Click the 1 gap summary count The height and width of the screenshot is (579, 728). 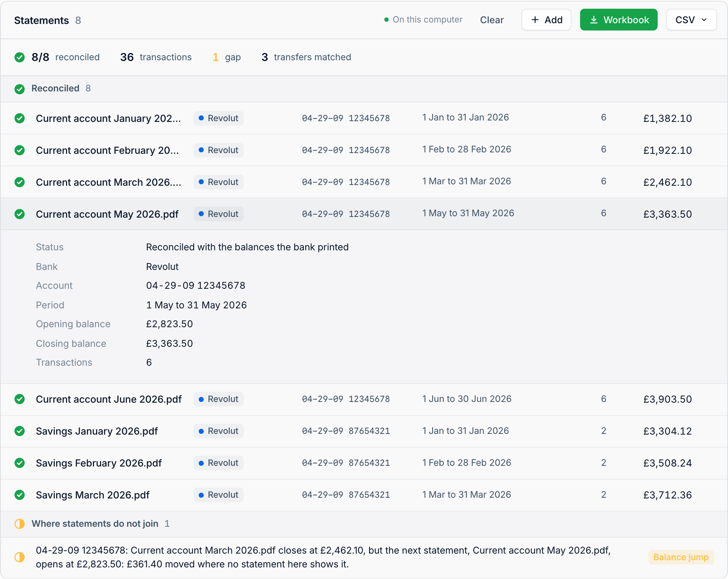pyautogui.click(x=227, y=57)
